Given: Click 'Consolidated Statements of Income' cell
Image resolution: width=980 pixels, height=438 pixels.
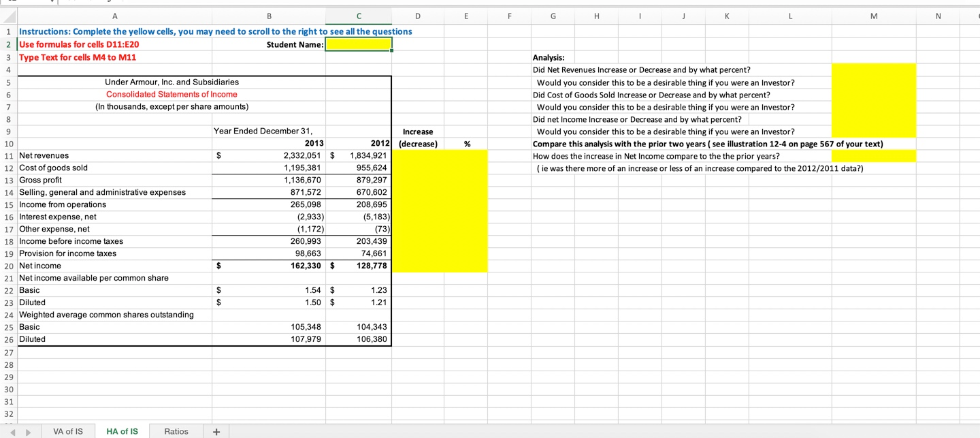Looking at the screenshot, I should (x=171, y=94).
